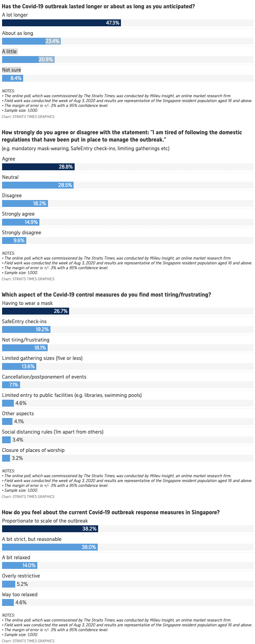Select the 19.2% SafeEntry check-ins bar

tap(26, 329)
